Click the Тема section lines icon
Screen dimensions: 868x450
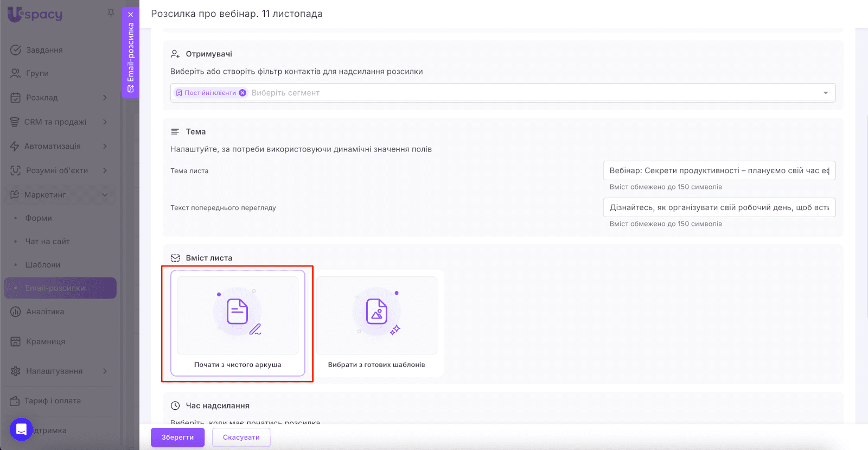pos(175,132)
